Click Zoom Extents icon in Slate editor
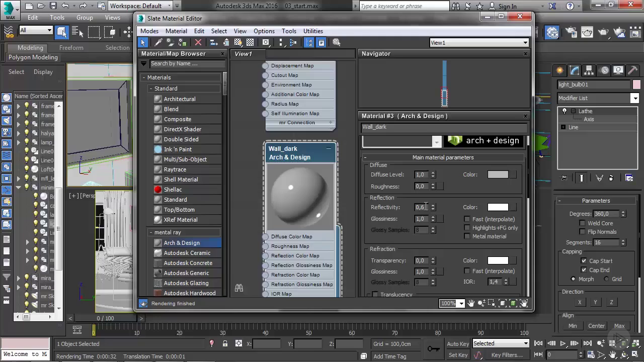 pos(503,303)
